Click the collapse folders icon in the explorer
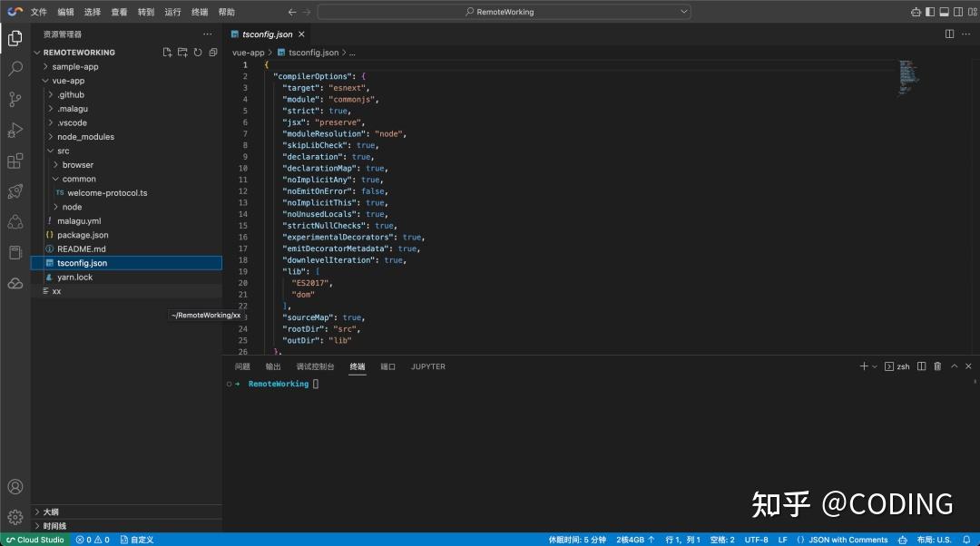The width and height of the screenshot is (980, 546). 212,52
